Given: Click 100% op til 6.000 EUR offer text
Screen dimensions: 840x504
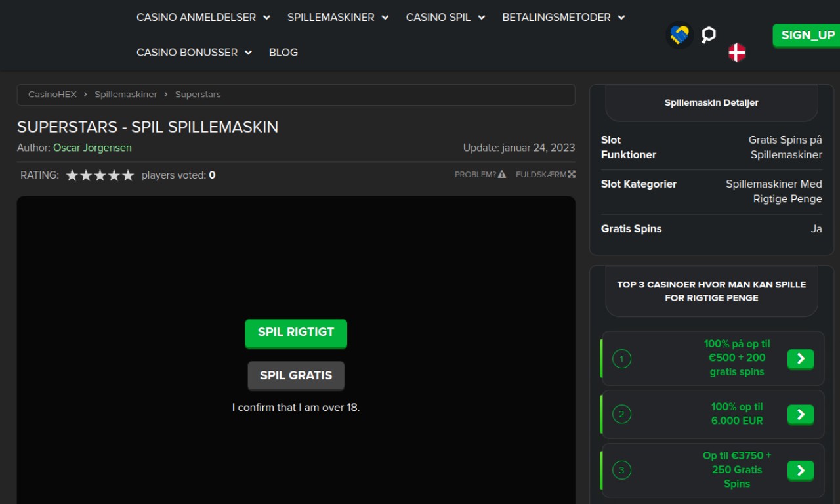Looking at the screenshot, I should (737, 414).
